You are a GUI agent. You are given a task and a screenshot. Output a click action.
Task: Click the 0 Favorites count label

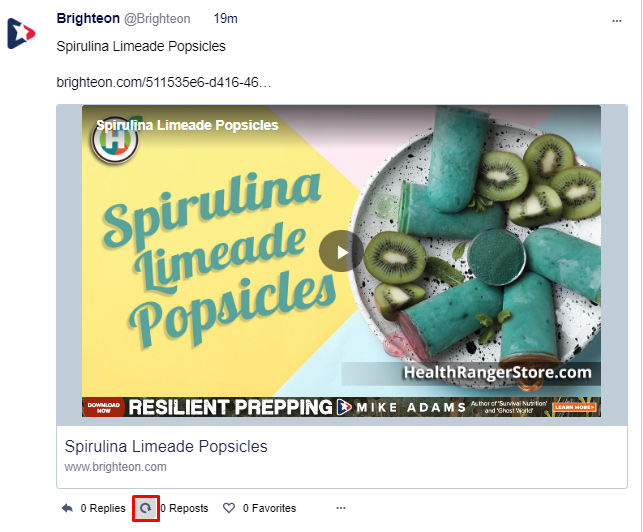(x=269, y=508)
